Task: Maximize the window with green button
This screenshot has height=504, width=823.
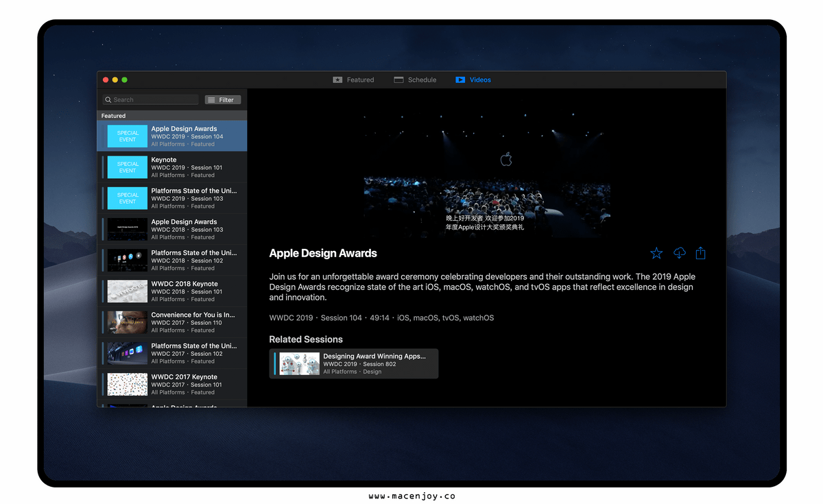Action: 125,80
